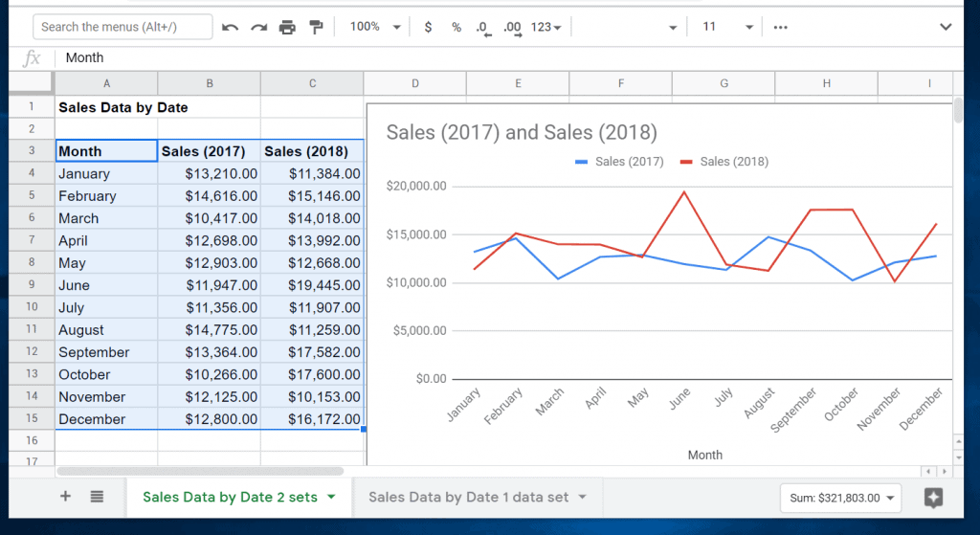
Task: Collapse toolbar with chevron at right
Action: 946,27
